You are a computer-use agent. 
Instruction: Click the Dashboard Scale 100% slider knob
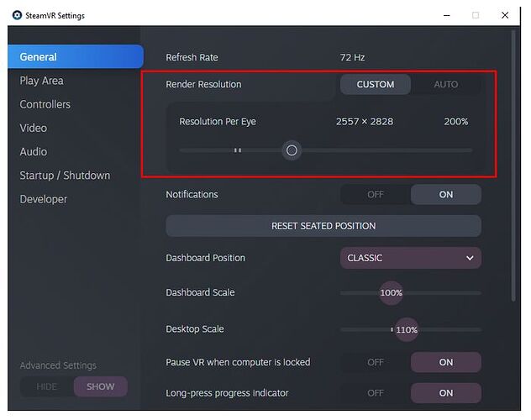(392, 293)
